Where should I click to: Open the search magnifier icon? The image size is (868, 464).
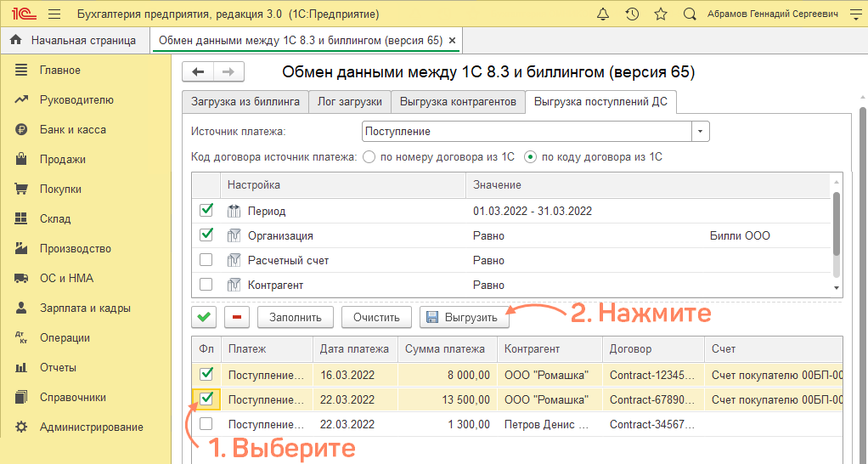pyautogui.click(x=689, y=14)
